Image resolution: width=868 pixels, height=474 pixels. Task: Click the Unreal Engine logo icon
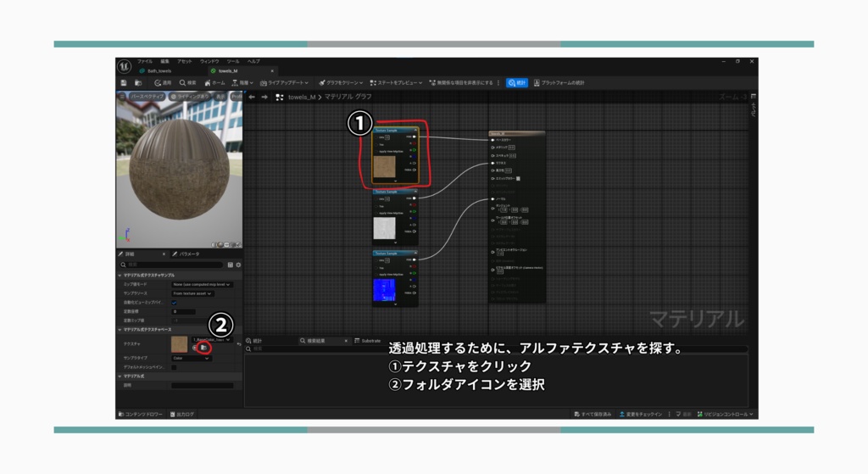[124, 66]
